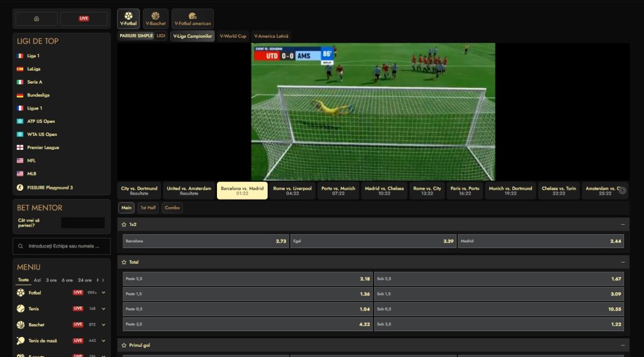
Task: Click the Baschet ball icon
Action: (x=21, y=325)
